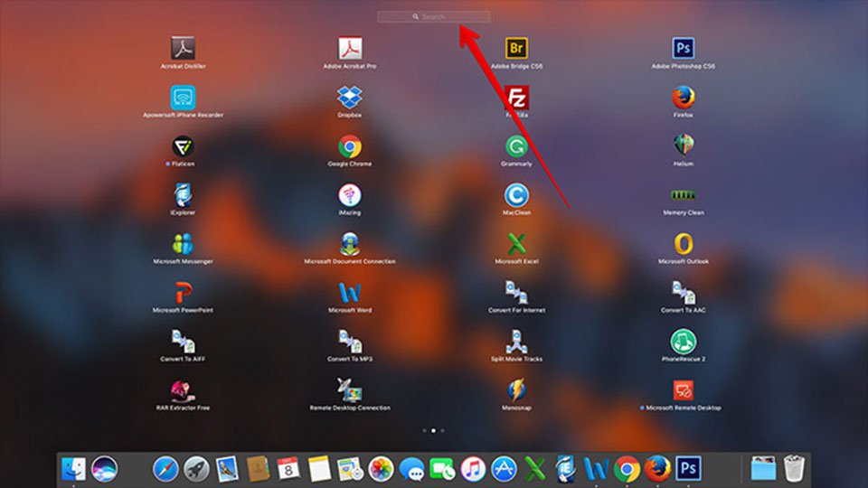The width and height of the screenshot is (868, 488).
Task: Activate Siri from the Dock
Action: click(104, 469)
